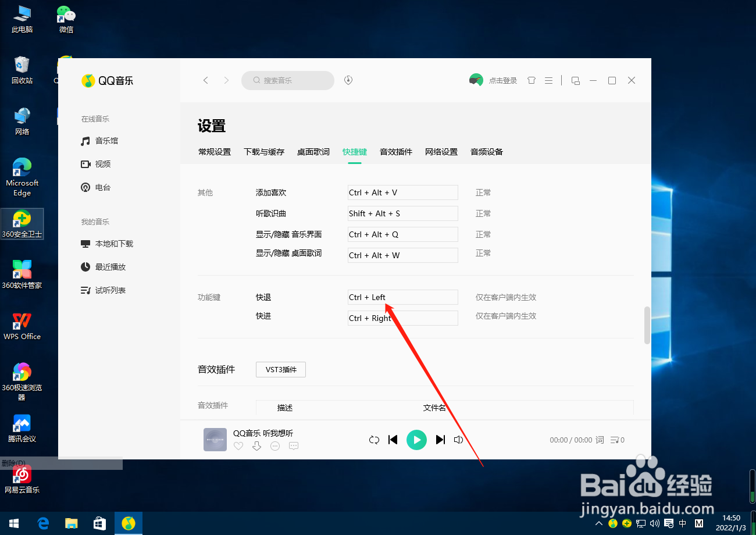Select WPS Office desktop icon

[x=22, y=326]
